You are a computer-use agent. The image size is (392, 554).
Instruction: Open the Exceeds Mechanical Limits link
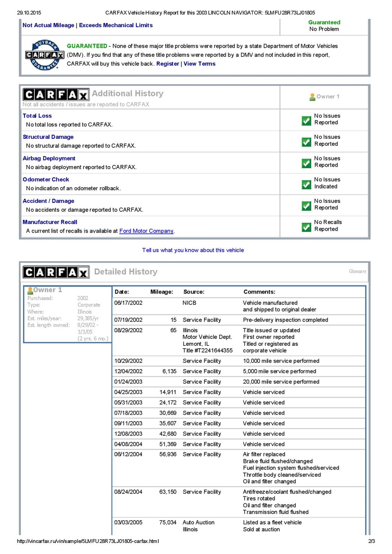(x=116, y=25)
